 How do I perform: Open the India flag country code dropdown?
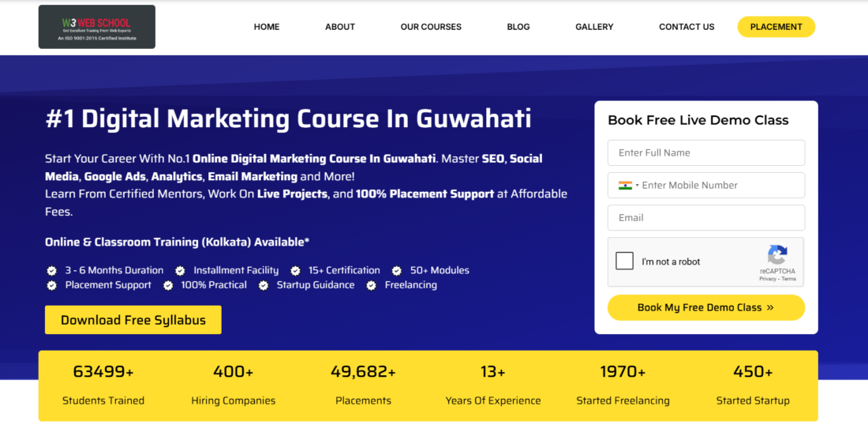[628, 186]
